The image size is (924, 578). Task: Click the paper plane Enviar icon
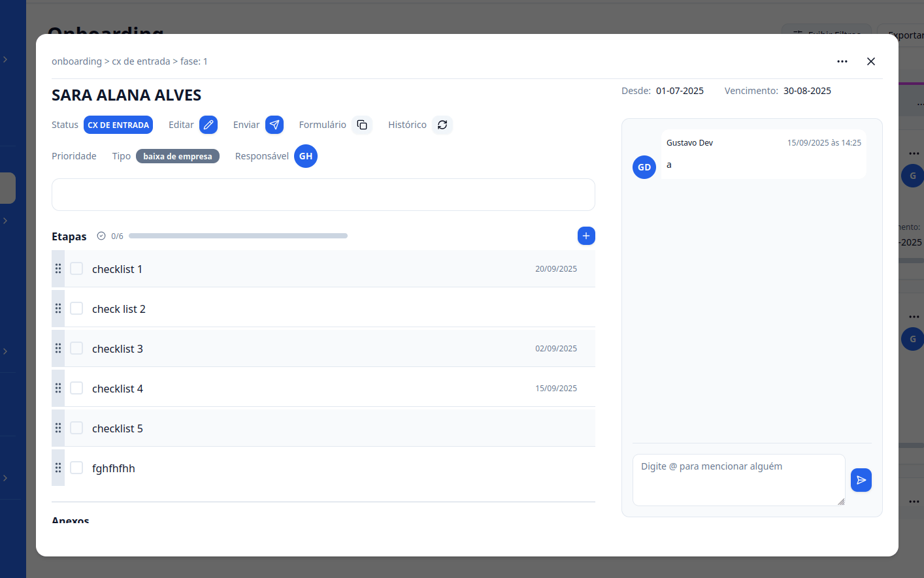click(x=274, y=125)
